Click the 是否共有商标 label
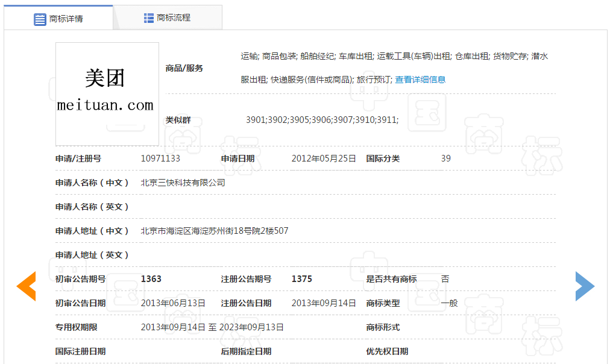The width and height of the screenshot is (610, 364). pyautogui.click(x=391, y=279)
